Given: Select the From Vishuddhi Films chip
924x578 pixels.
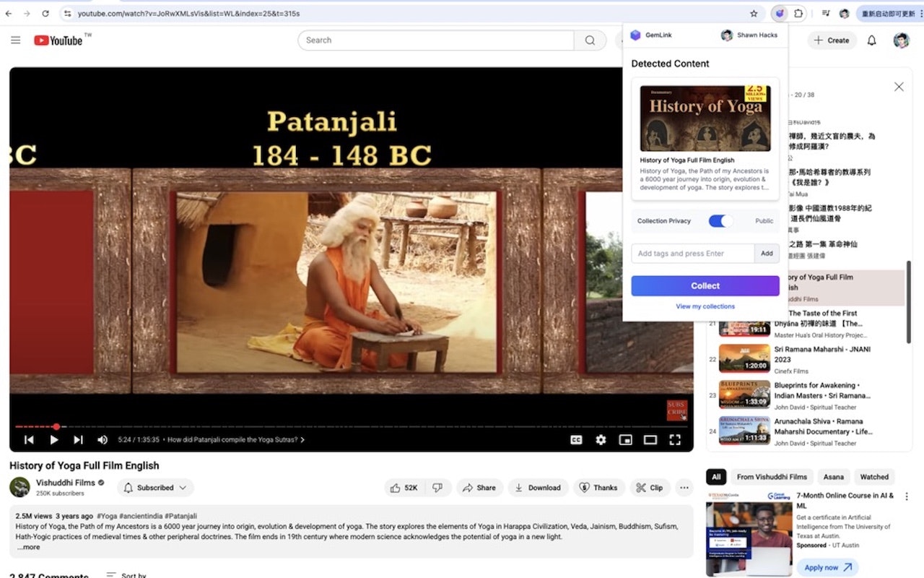Looking at the screenshot, I should (x=772, y=477).
